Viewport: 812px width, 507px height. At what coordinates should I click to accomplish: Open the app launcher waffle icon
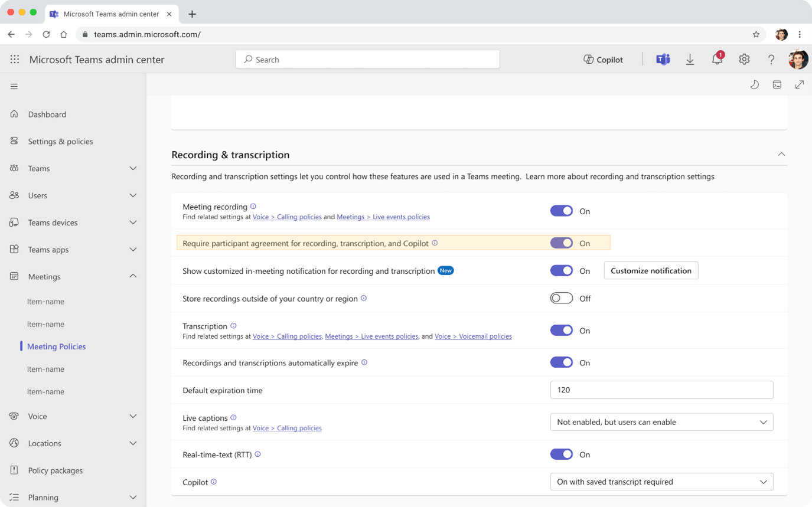coord(15,60)
